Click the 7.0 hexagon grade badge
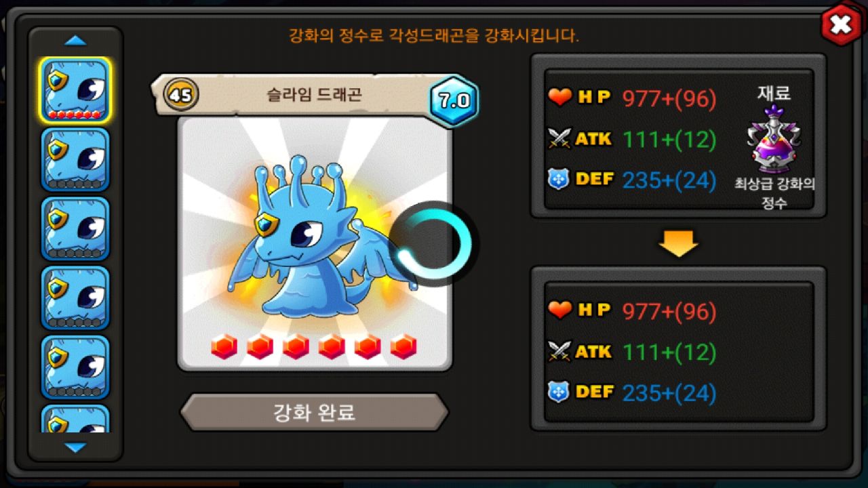868x488 pixels. 454,101
